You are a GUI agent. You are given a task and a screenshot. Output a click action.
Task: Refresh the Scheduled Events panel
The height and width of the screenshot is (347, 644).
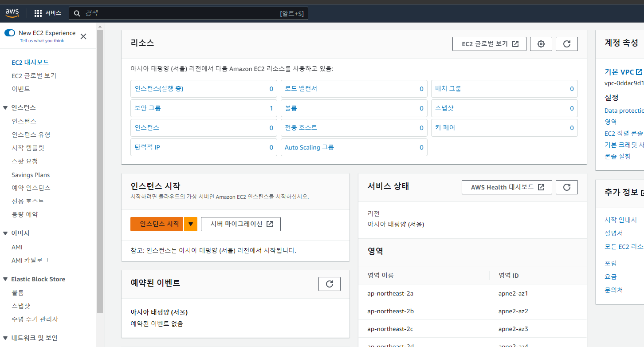coord(330,284)
